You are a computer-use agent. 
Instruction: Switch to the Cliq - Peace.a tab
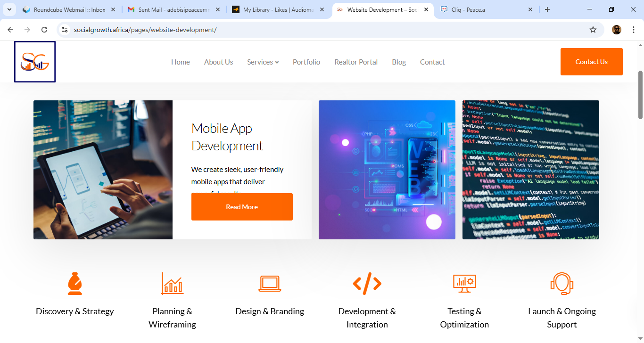coord(486,9)
